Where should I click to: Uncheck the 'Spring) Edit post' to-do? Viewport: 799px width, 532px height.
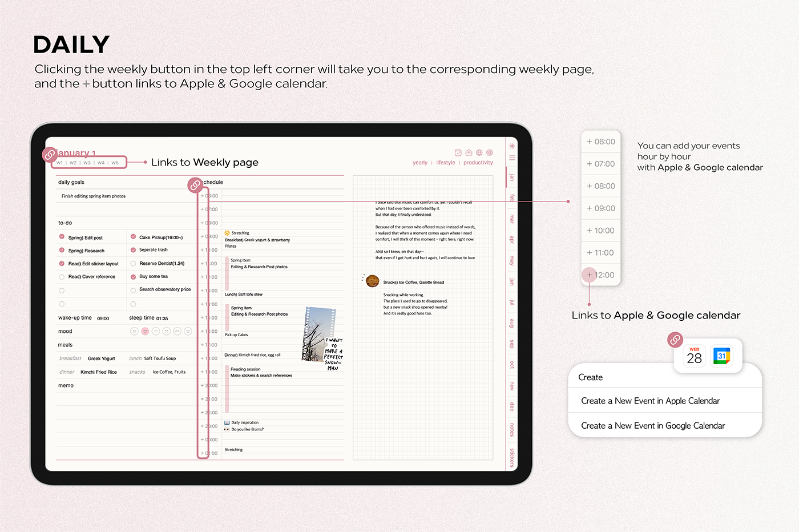click(62, 237)
